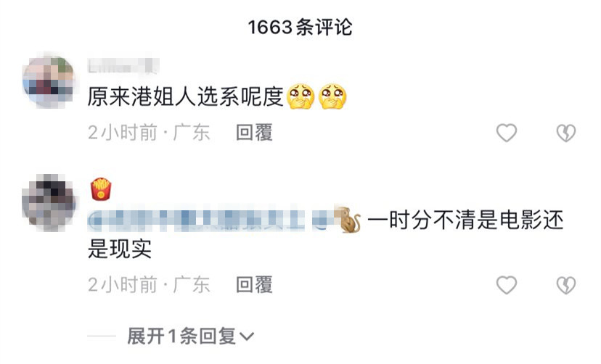The width and height of the screenshot is (601, 364).
Task: Tap the fries emoji username
Action: (x=101, y=189)
